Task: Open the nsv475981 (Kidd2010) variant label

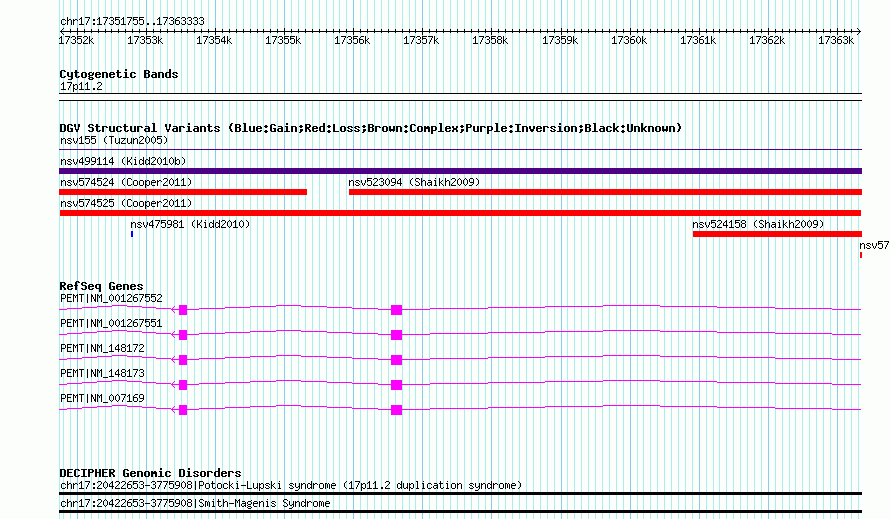Action: 190,224
